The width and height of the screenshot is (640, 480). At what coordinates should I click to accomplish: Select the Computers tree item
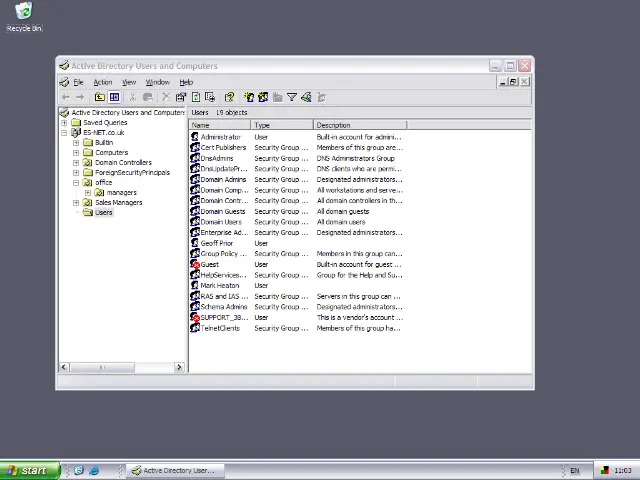[x=111, y=153]
